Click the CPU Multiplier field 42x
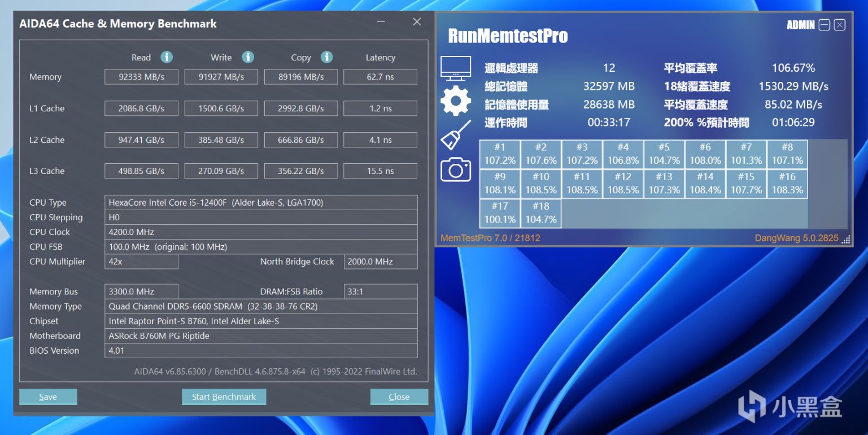868x435 pixels. point(141,262)
